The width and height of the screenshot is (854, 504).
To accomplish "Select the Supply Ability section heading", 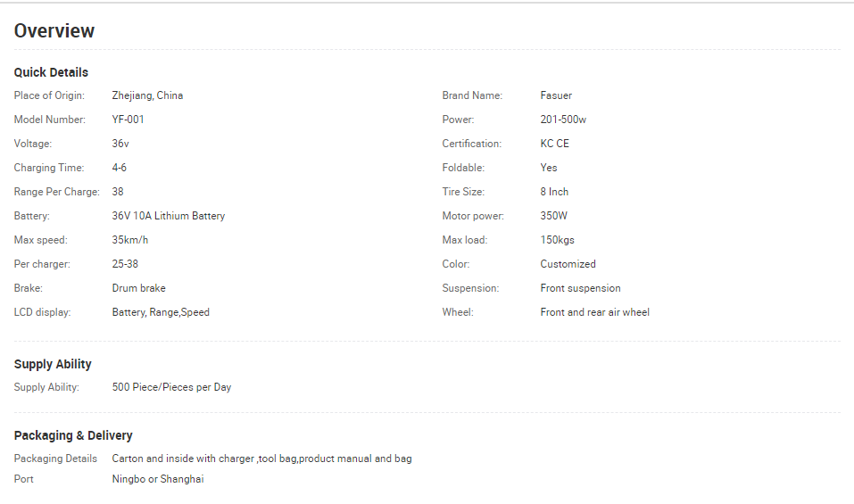I will (53, 364).
